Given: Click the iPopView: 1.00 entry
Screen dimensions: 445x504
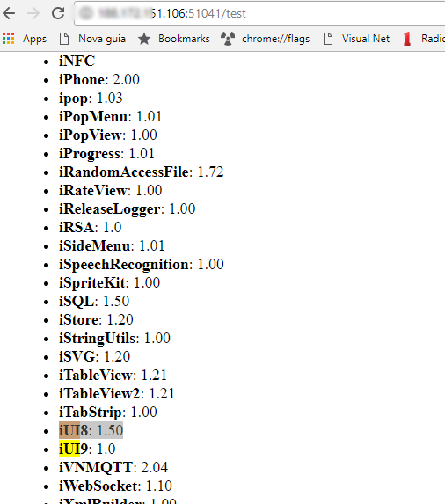Looking at the screenshot, I should (108, 135).
